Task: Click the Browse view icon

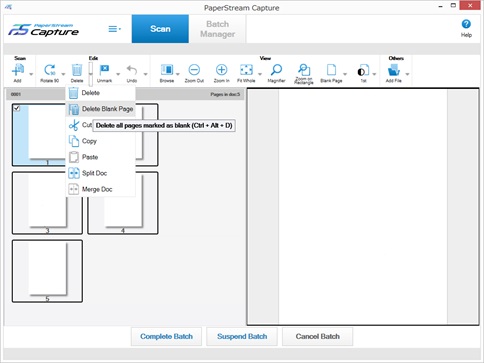Action: coord(167,70)
